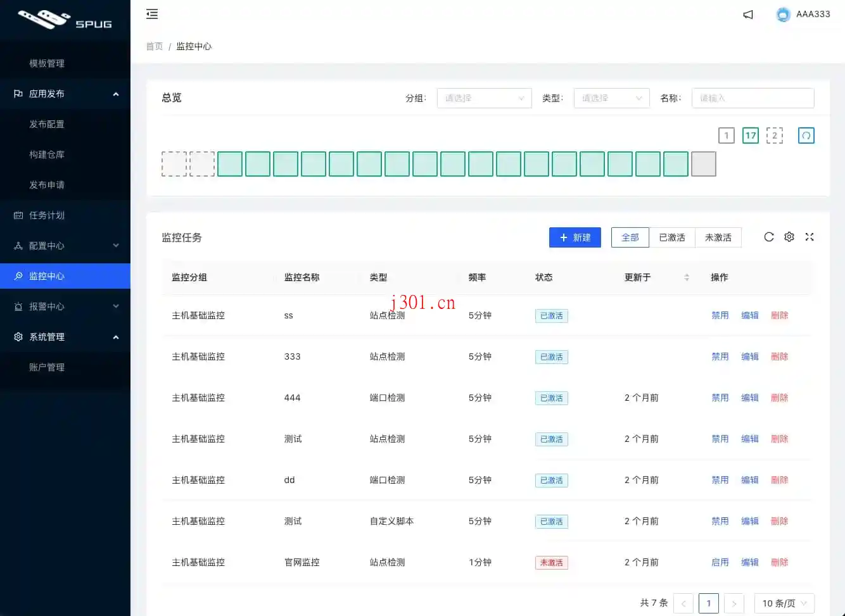Image resolution: width=845 pixels, height=616 pixels.
Task: Collapse the sidebar with the hamburger icon
Action: click(x=152, y=13)
